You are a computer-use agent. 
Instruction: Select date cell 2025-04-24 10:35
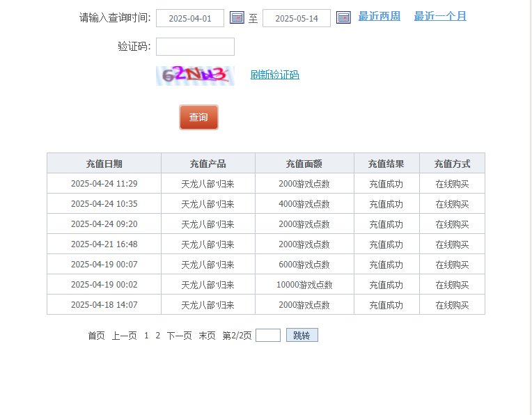click(104, 204)
